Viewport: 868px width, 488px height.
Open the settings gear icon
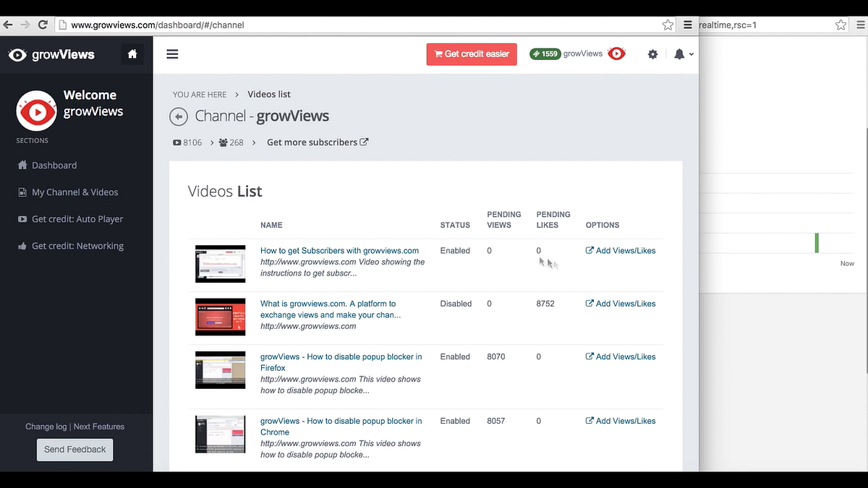[x=652, y=53]
